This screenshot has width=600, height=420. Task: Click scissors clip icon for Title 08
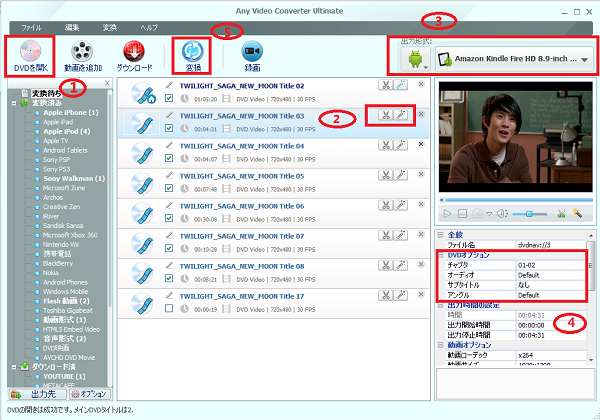(x=386, y=265)
